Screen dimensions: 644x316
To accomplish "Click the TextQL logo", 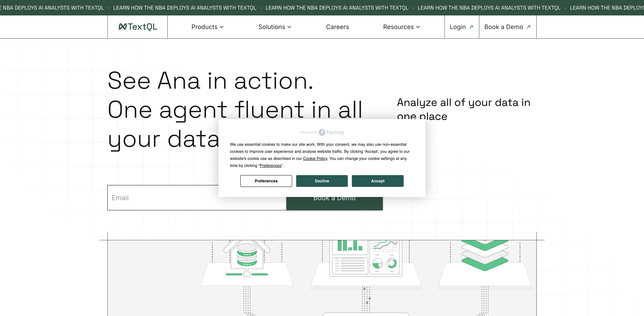I will (x=138, y=27).
